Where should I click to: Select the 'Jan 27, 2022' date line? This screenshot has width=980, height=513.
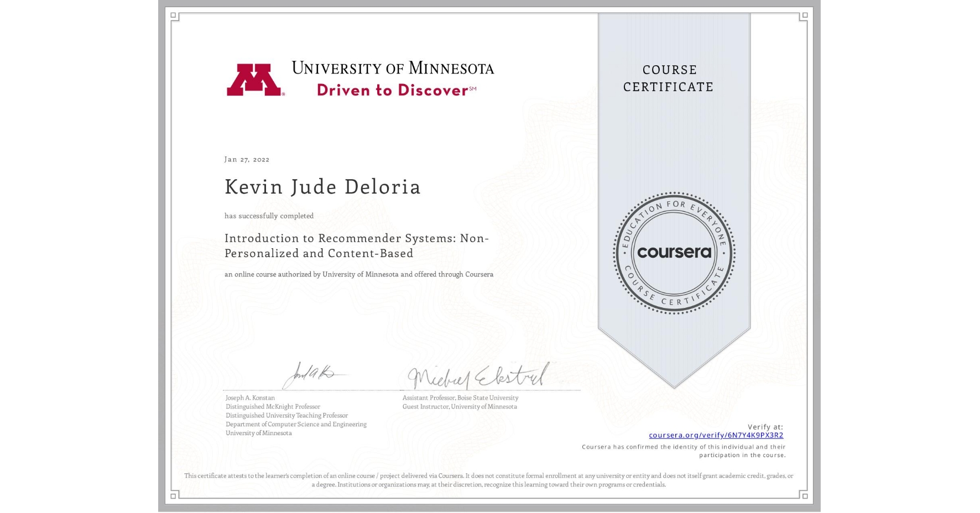[247, 159]
